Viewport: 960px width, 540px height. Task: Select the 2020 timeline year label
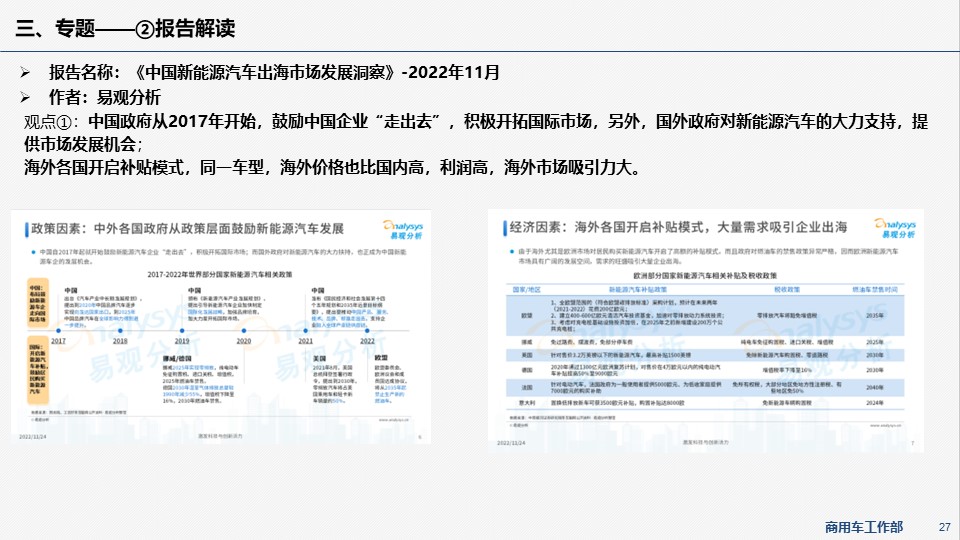click(244, 341)
